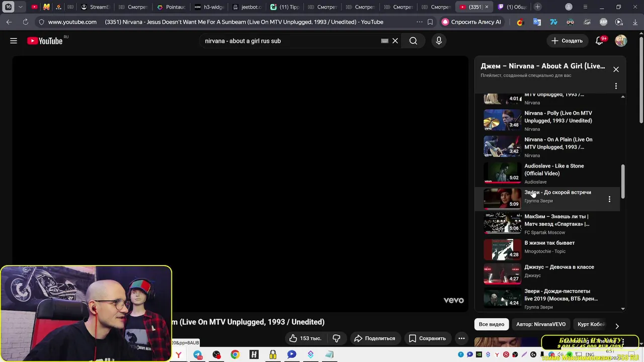Dislike the video with thumbs-down
This screenshot has height=362, width=644.
(x=337, y=338)
